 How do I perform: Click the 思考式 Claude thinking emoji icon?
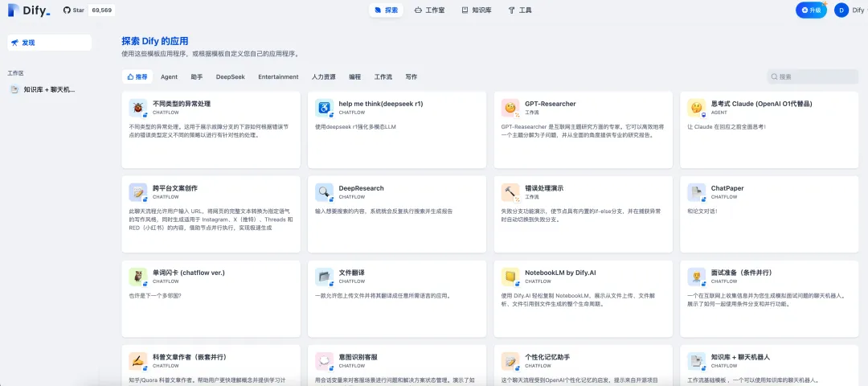click(x=696, y=108)
